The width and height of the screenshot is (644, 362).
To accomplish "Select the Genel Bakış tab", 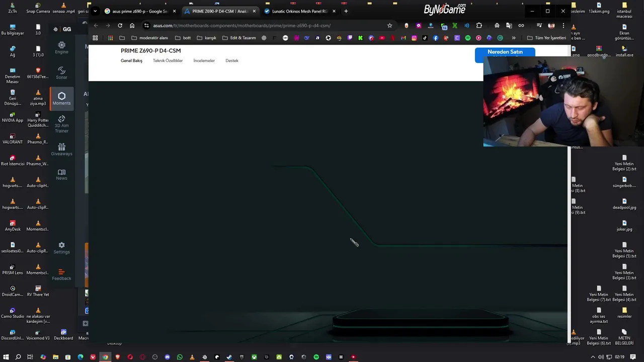I will pyautogui.click(x=131, y=61).
